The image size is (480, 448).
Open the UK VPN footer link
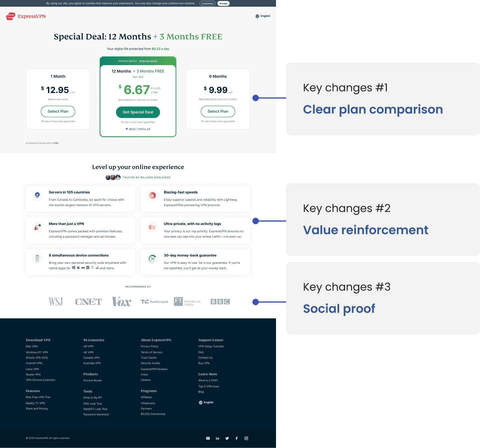(x=88, y=352)
